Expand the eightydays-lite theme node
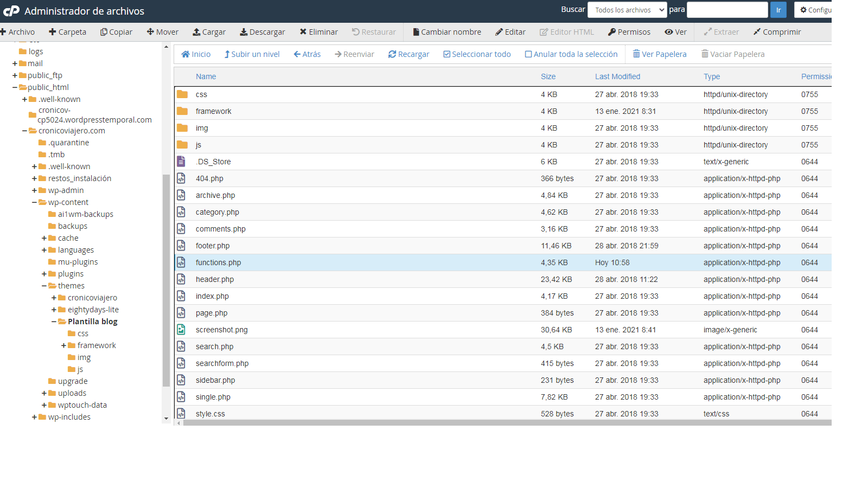This screenshot has height=488, width=868. (54, 310)
